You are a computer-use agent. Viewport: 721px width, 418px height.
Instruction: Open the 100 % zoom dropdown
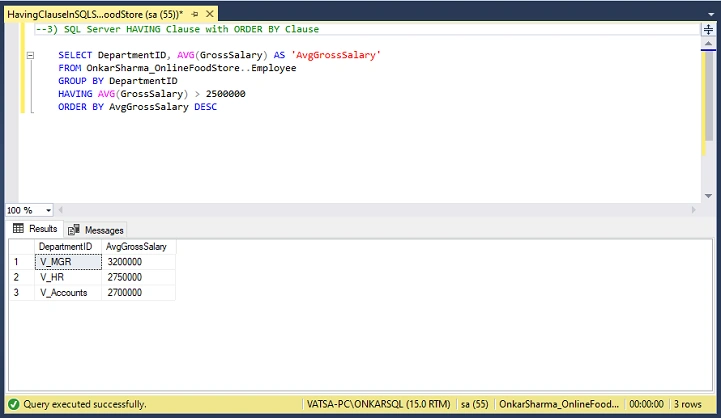(48, 211)
